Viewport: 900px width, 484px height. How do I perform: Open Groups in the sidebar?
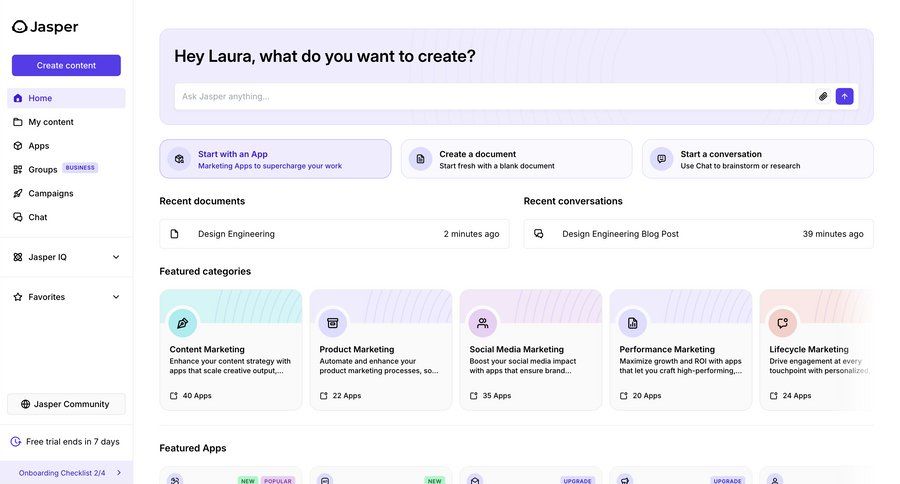[x=66, y=169]
